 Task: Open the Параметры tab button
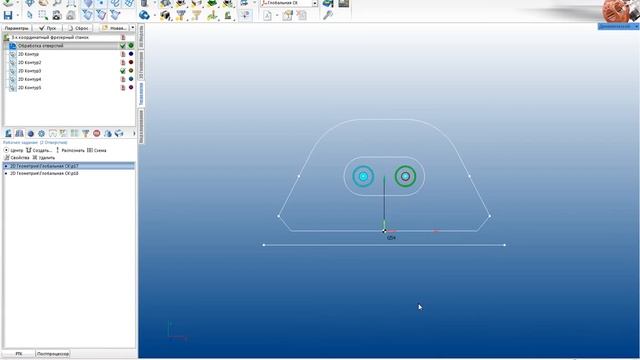click(17, 28)
